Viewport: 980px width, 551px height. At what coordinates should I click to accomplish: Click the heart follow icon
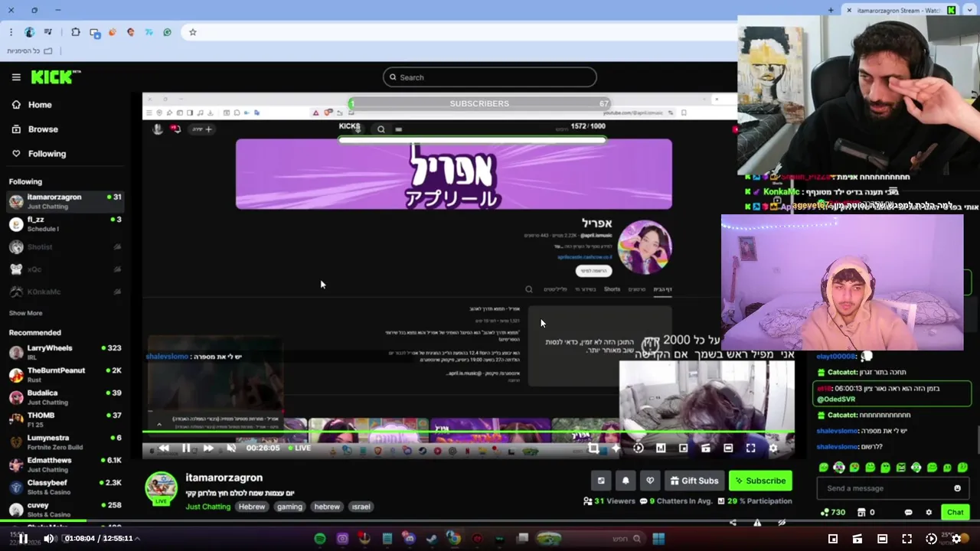click(x=650, y=481)
